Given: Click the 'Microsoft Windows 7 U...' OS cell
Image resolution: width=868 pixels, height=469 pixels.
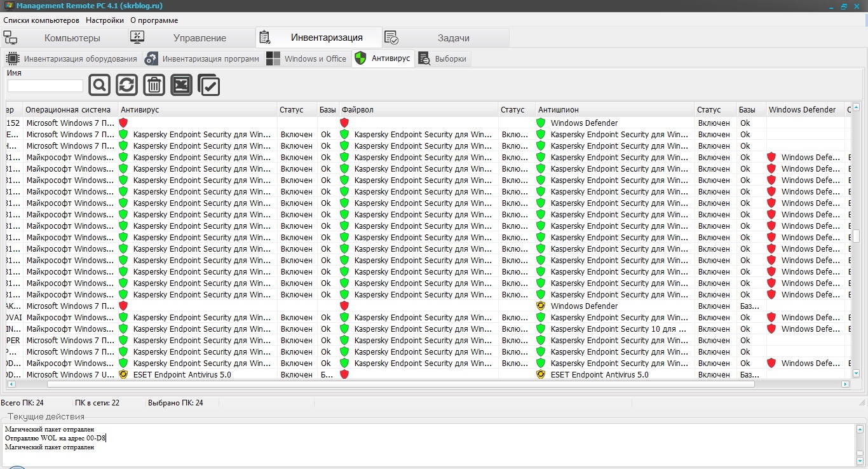Looking at the screenshot, I should 71,374.
